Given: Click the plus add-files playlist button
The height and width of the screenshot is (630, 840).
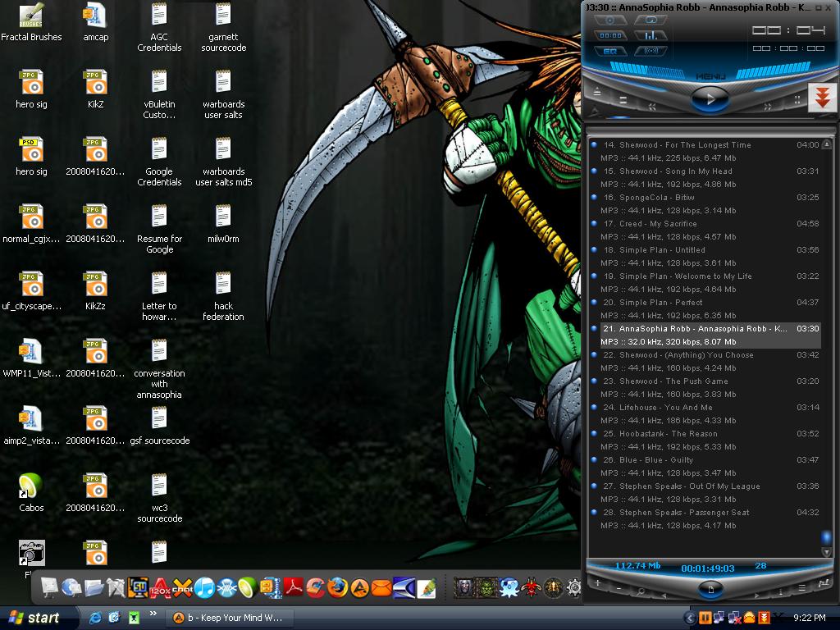Looking at the screenshot, I should [x=598, y=583].
